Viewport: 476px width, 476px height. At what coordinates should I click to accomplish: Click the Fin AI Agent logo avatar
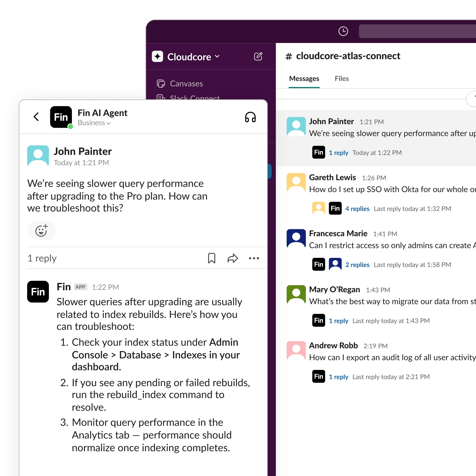click(61, 117)
